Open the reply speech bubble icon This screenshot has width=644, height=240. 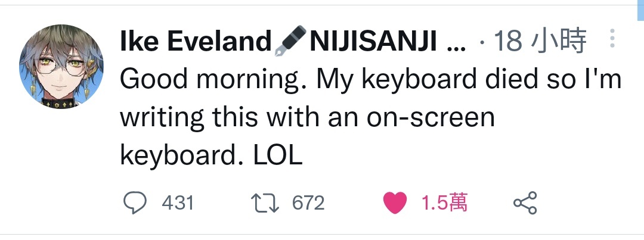pyautogui.click(x=135, y=202)
